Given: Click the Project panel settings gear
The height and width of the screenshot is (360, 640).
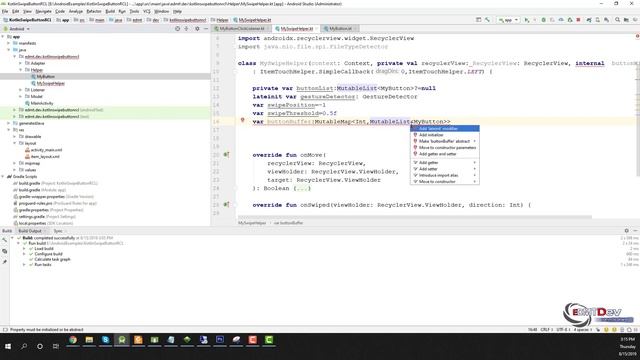Looking at the screenshot, I should pos(197,29).
